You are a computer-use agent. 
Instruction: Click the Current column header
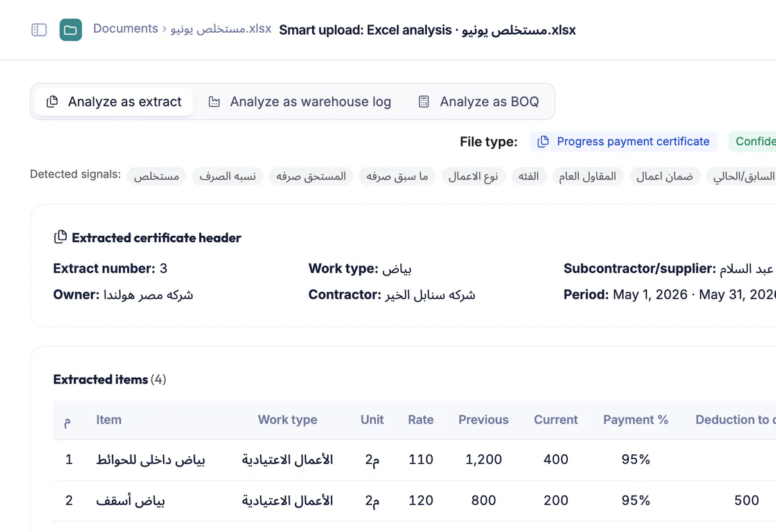556,420
